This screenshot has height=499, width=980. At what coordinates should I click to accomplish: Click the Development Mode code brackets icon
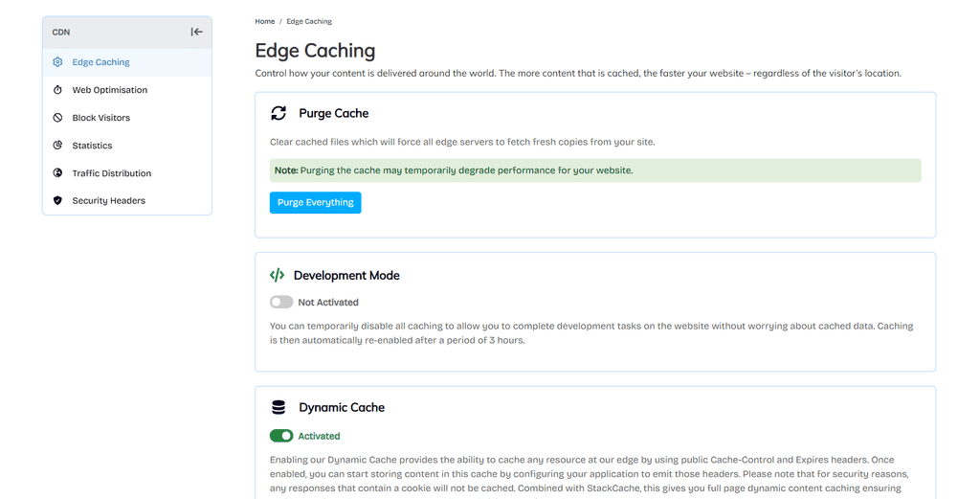click(277, 275)
